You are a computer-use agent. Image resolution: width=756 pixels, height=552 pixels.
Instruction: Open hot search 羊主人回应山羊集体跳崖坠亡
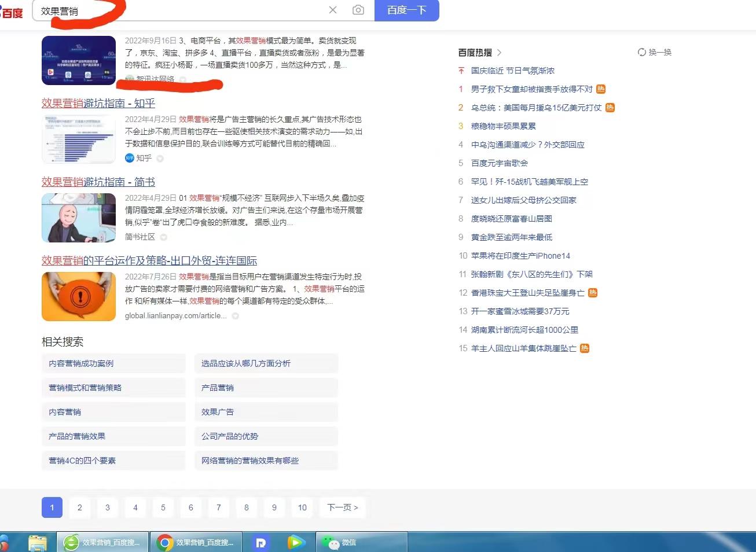(x=524, y=348)
